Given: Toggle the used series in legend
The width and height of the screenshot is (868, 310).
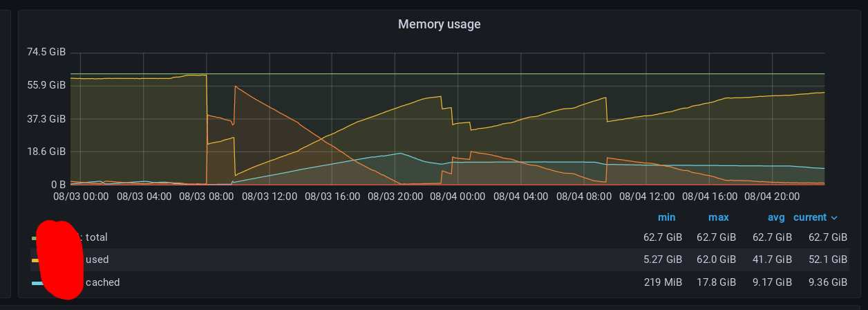Looking at the screenshot, I should point(97,259).
